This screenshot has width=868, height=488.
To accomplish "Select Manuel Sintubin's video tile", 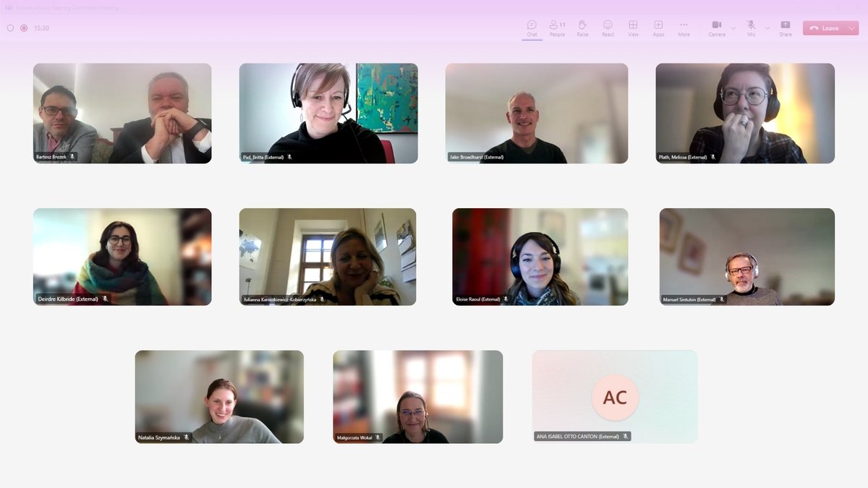I will pos(747,257).
